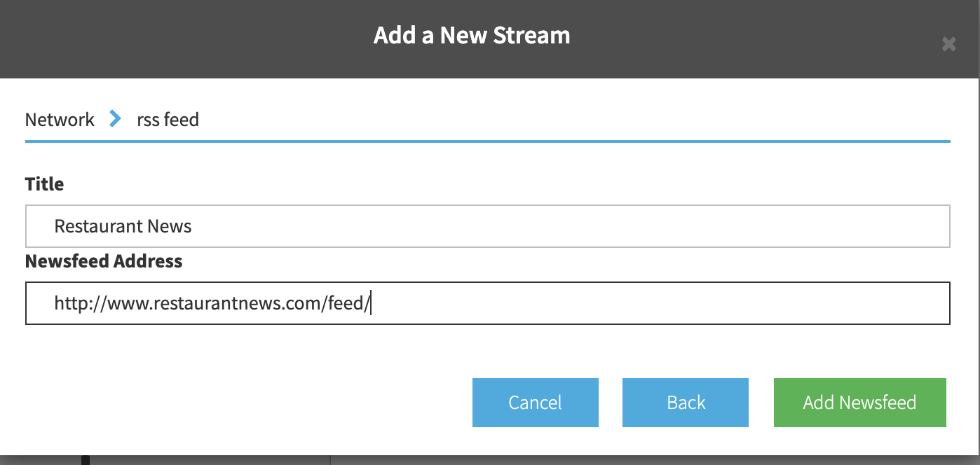Click the blue breadcrumb chevron arrow
Image resolution: width=980 pixels, height=465 pixels.
tap(116, 119)
